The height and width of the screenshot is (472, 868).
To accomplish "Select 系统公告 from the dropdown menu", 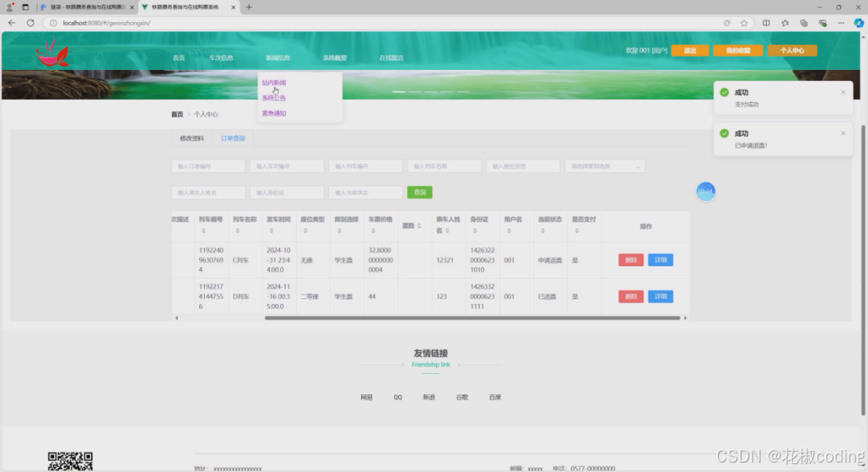I will click(274, 98).
